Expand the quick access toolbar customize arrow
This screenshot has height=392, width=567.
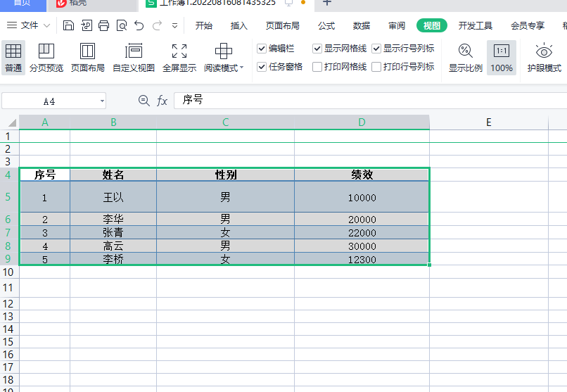[x=174, y=26]
